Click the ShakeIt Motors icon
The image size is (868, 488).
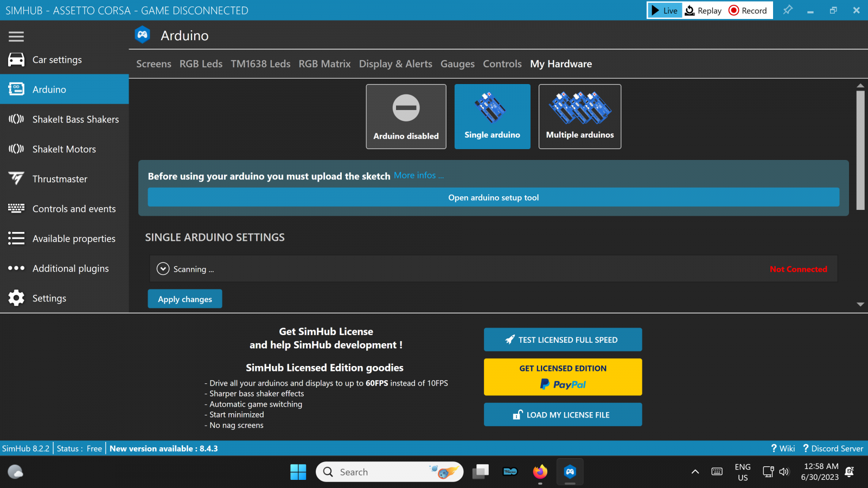16,149
